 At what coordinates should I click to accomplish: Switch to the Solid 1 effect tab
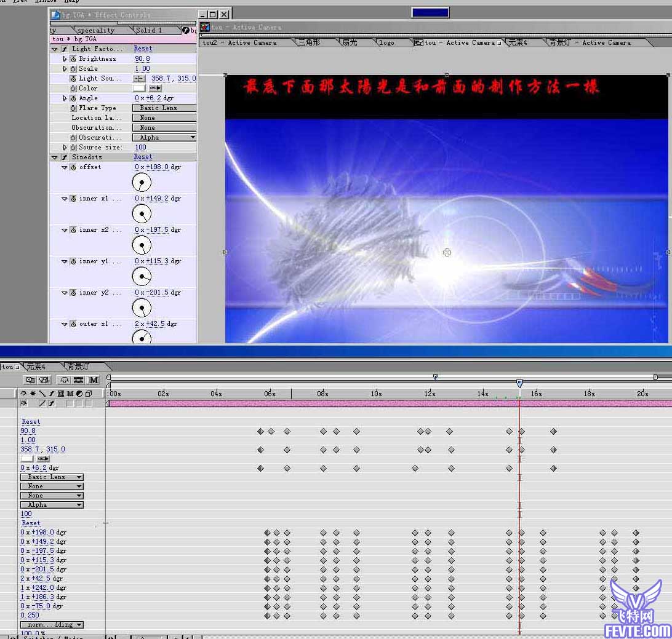149,30
